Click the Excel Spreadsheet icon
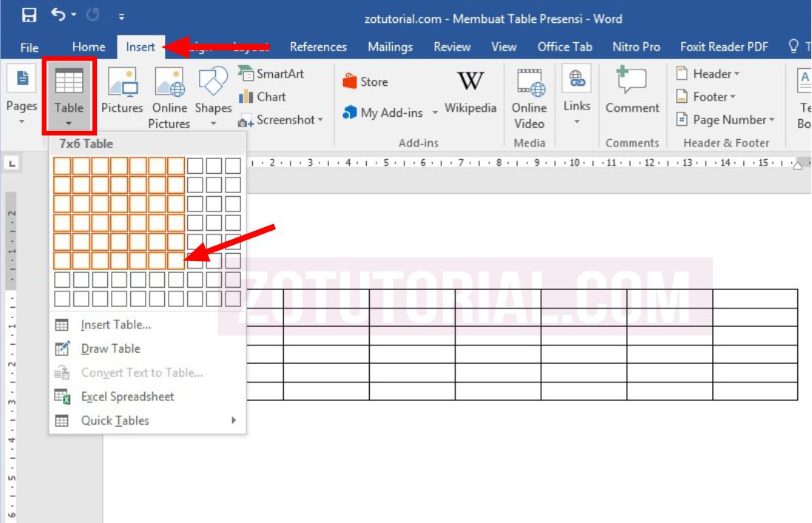Viewport: 812px width, 523px height. (62, 397)
